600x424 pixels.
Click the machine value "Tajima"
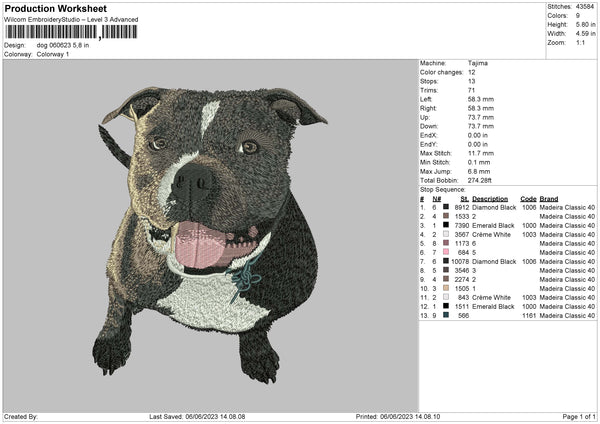[x=478, y=63]
